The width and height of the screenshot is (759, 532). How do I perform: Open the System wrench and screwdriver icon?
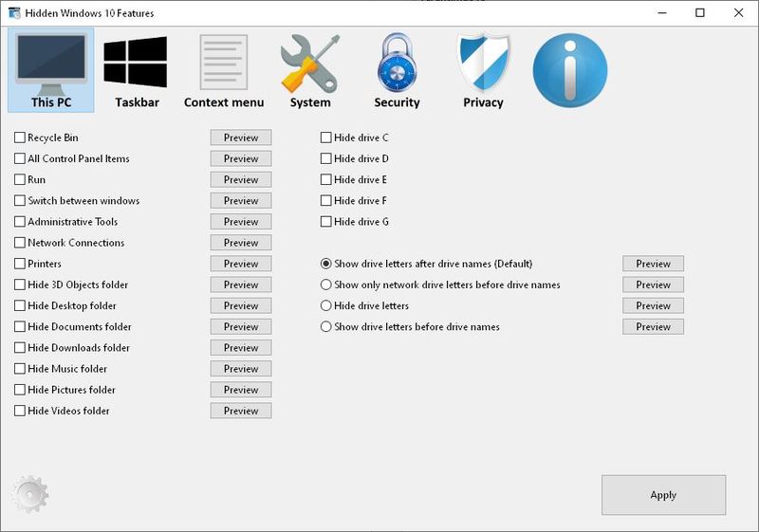310,70
